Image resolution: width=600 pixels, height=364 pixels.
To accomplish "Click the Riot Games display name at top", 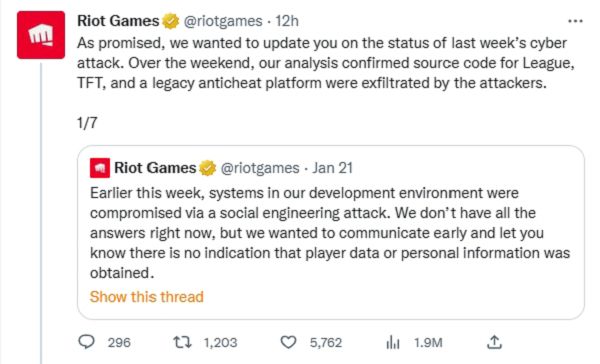I will (x=118, y=21).
